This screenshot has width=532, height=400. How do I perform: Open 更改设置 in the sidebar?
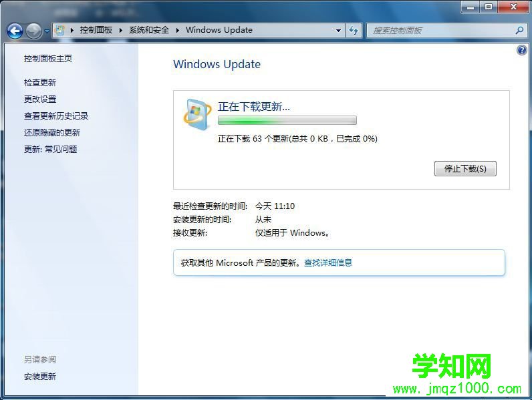(x=40, y=99)
